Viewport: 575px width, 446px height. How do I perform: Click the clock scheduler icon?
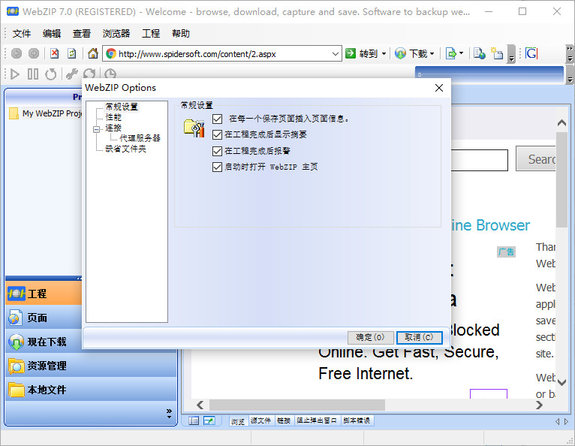110,74
